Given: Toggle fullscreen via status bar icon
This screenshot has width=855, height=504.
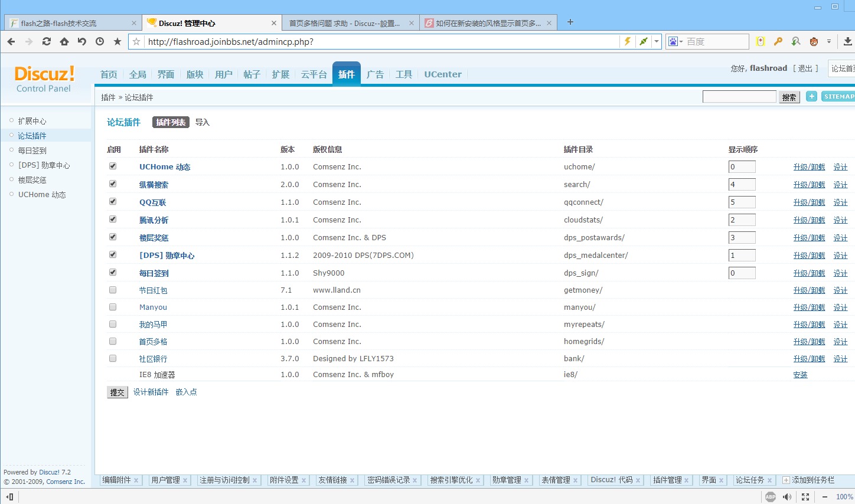Looking at the screenshot, I should [805, 497].
